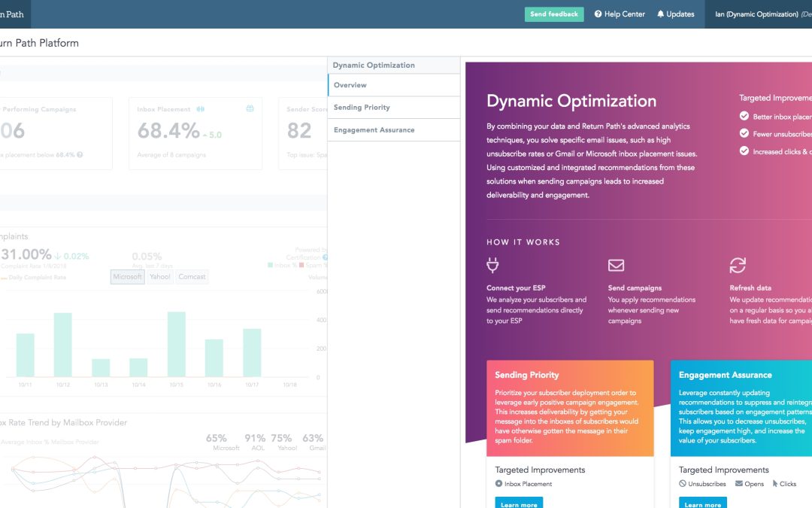This screenshot has height=508, width=812.
Task: Click the 65% Microsoft inbox rate
Action: click(x=217, y=438)
